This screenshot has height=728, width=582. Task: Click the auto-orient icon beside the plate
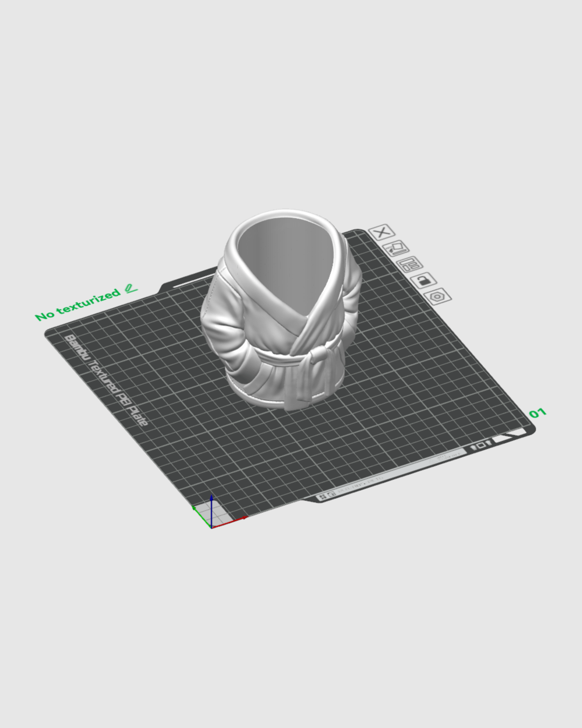click(x=396, y=249)
